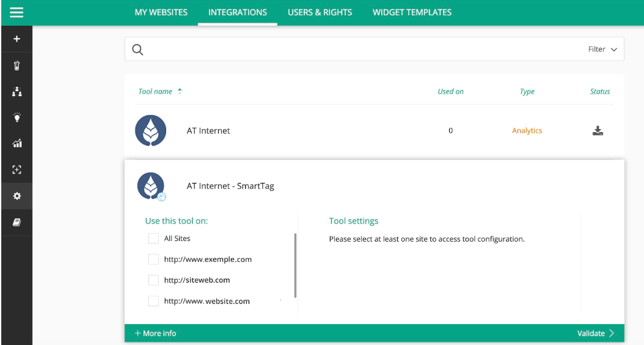Click the Status column header
The image size is (644, 345).
coord(599,91)
